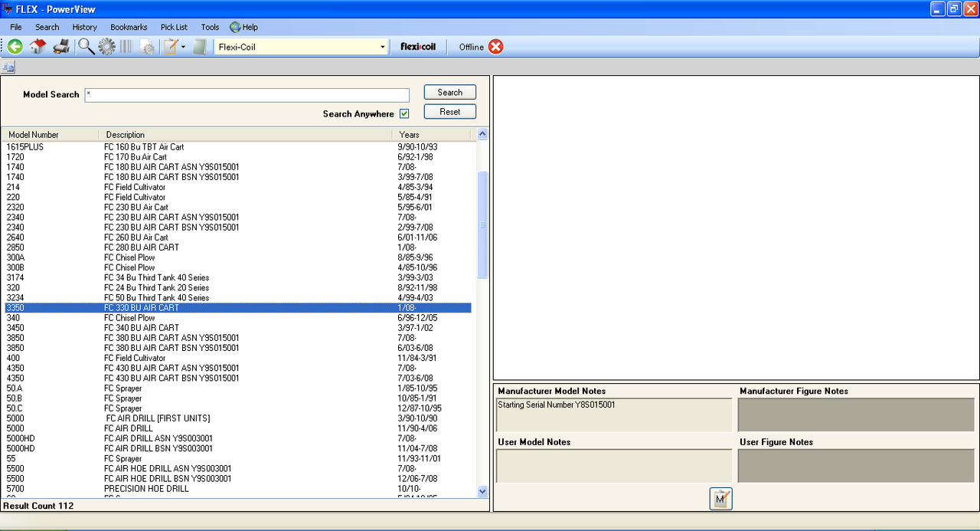The image size is (980, 531).
Task: Select model 1615PLUS row
Action: click(x=237, y=146)
